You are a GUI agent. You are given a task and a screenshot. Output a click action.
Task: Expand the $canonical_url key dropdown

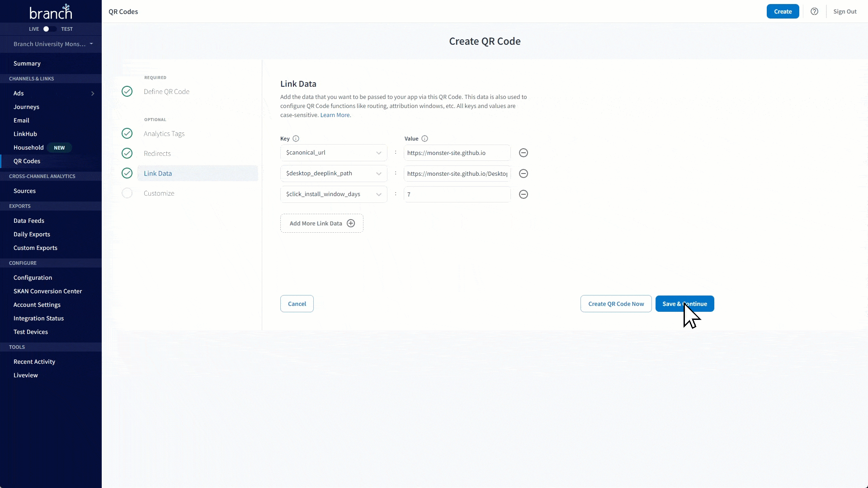pos(378,153)
